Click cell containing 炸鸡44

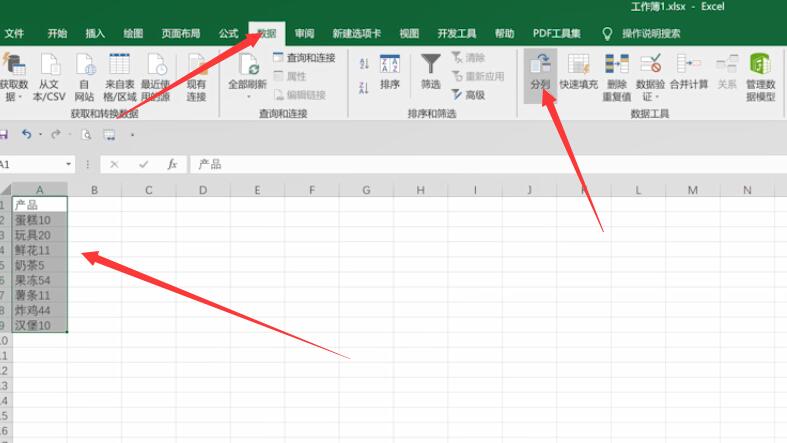point(40,310)
